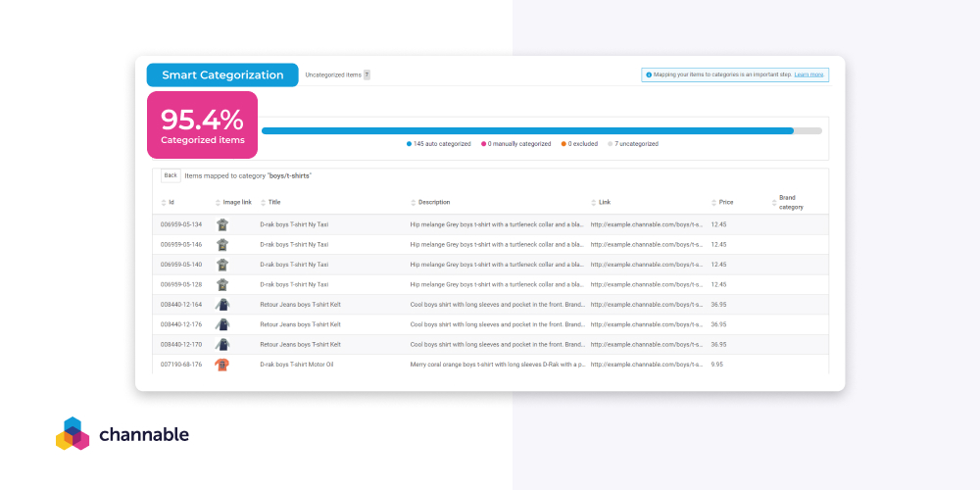This screenshot has width=980, height=490.
Task: Click the 95.4% Categorized items badge
Action: (202, 125)
